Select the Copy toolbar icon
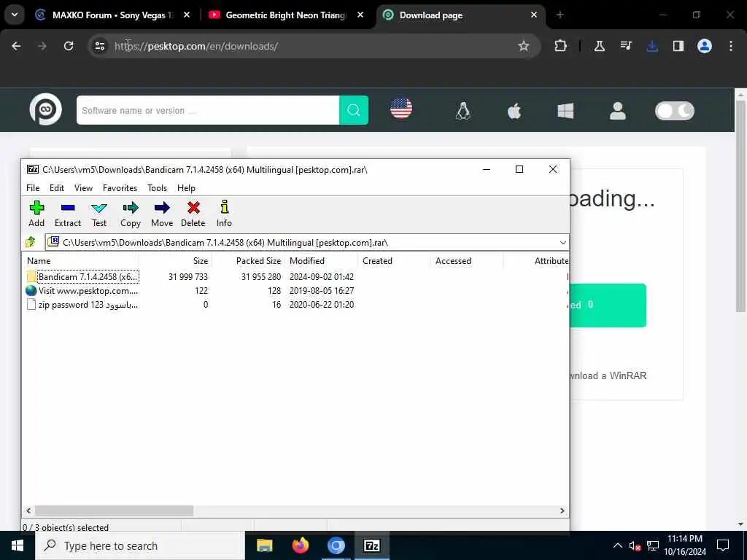Screen dimensions: 747x560 tap(130, 214)
